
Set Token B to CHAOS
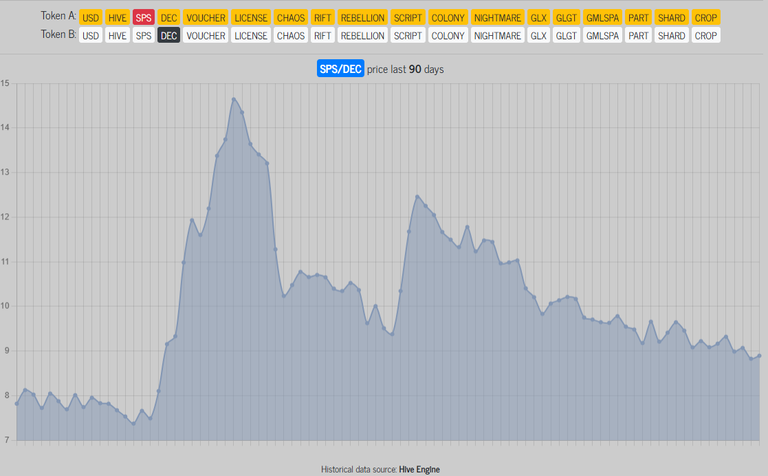(290, 35)
